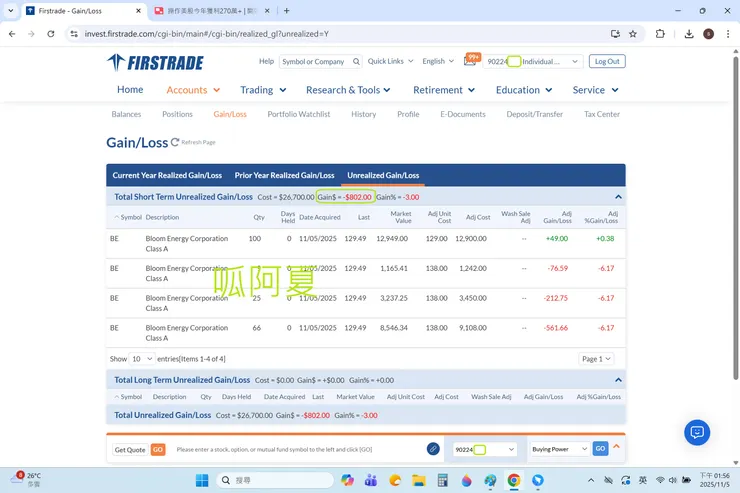Viewport: 740px width, 493px height.
Task: Open the Service menu
Action: [596, 90]
